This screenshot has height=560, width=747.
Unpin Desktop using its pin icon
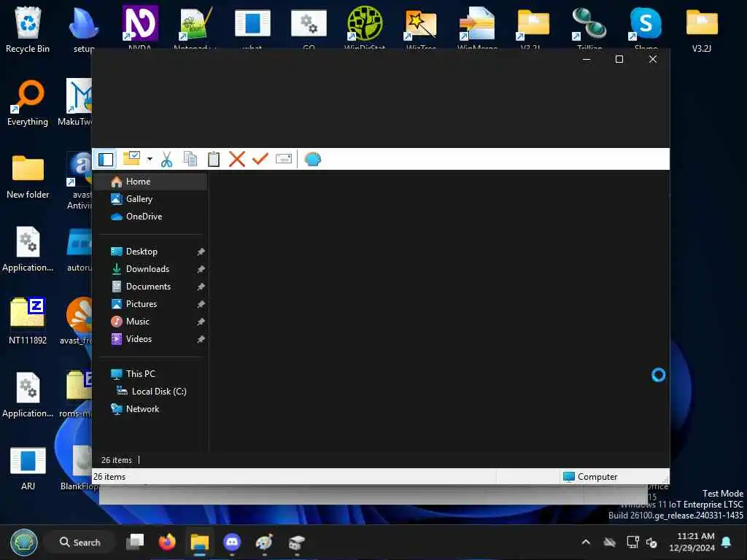201,252
